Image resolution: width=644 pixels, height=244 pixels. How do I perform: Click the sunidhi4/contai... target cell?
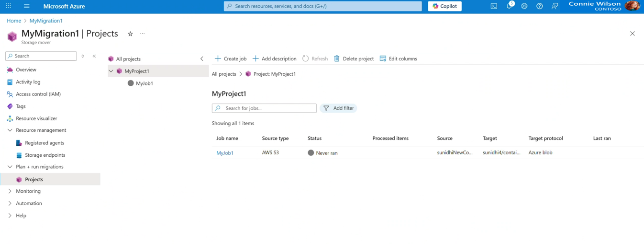pos(501,152)
